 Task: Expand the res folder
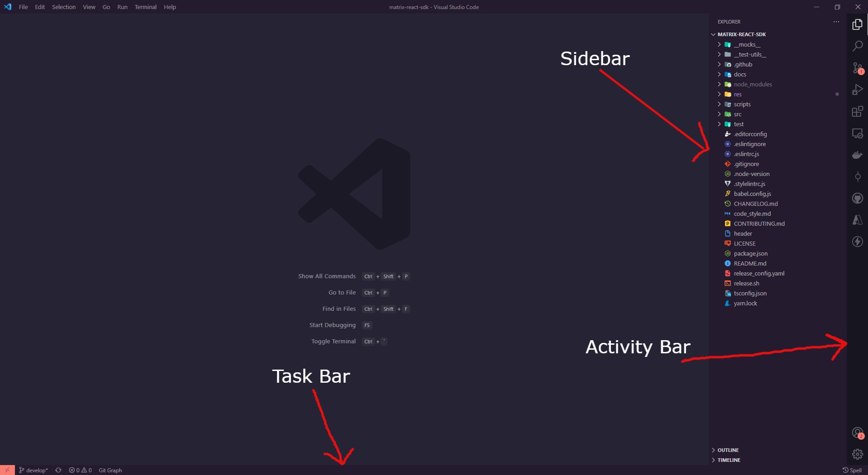click(777, 94)
